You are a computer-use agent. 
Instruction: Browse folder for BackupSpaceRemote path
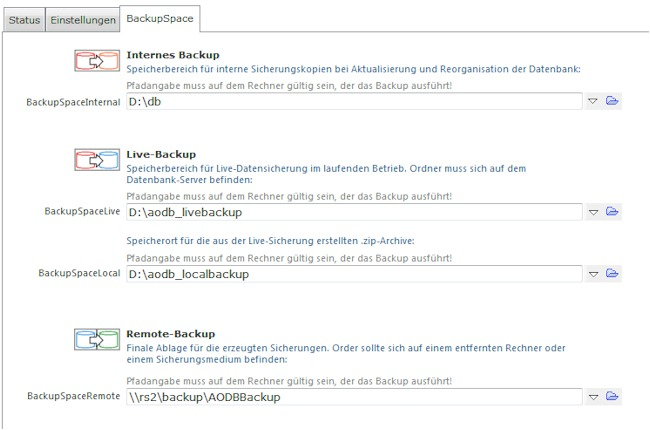[x=612, y=396]
